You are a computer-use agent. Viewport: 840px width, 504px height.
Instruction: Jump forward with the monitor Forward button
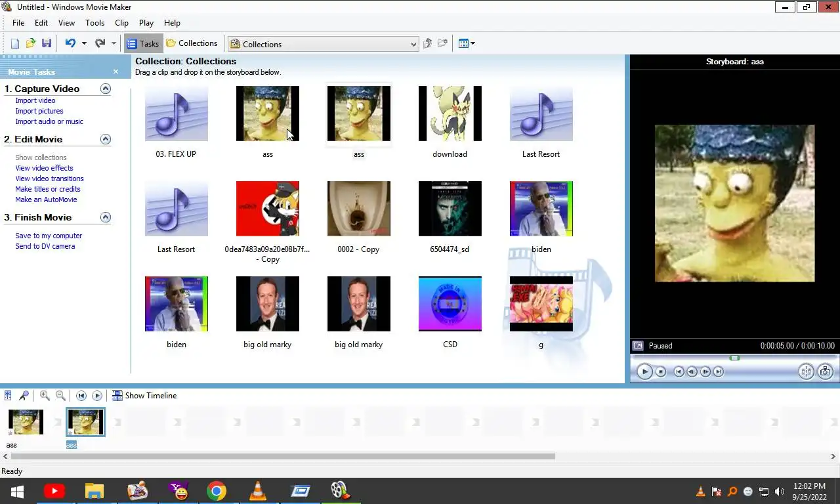pos(719,371)
